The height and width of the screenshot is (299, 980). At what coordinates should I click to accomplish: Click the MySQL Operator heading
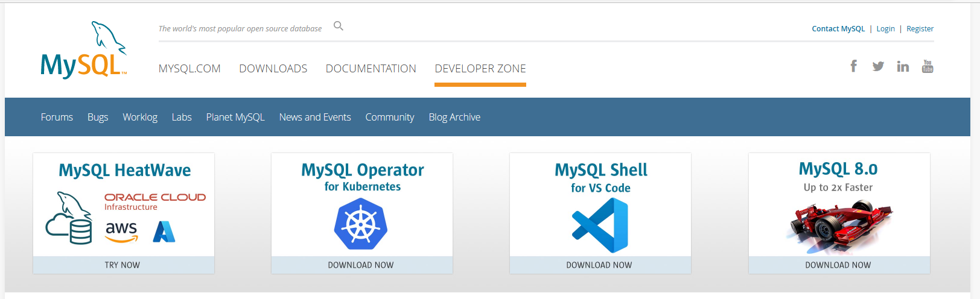(362, 171)
